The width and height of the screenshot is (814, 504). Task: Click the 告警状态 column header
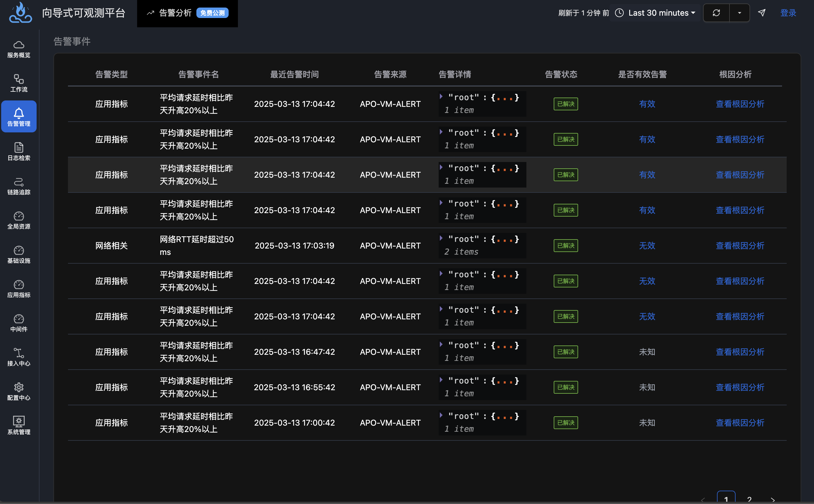[x=561, y=74]
